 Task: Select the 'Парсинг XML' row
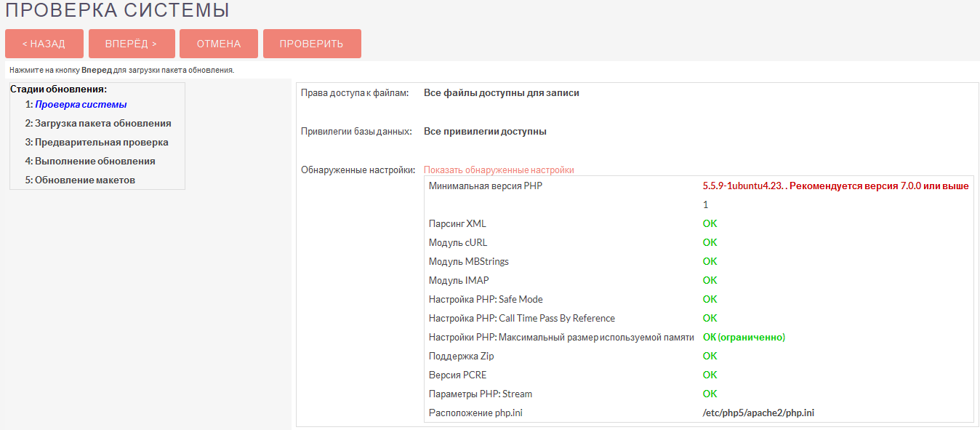pyautogui.click(x=457, y=223)
